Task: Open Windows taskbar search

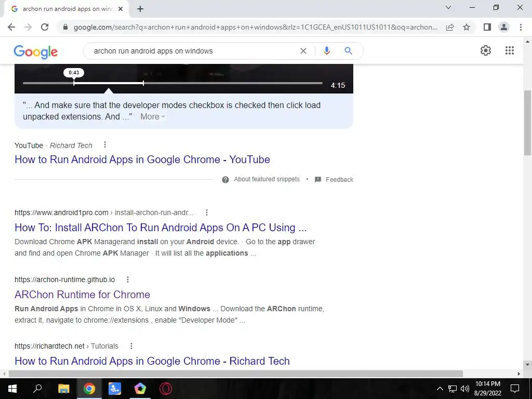Action: click(37, 389)
